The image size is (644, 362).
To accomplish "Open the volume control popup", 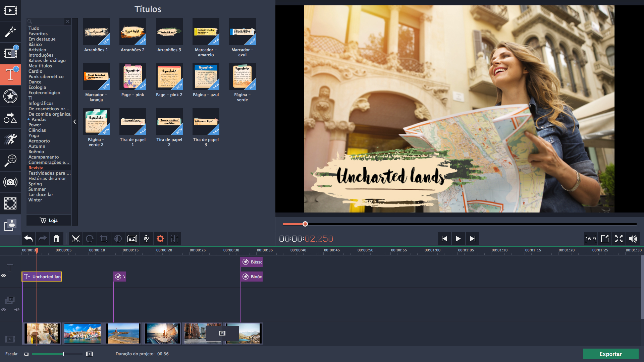I will pyautogui.click(x=633, y=239).
